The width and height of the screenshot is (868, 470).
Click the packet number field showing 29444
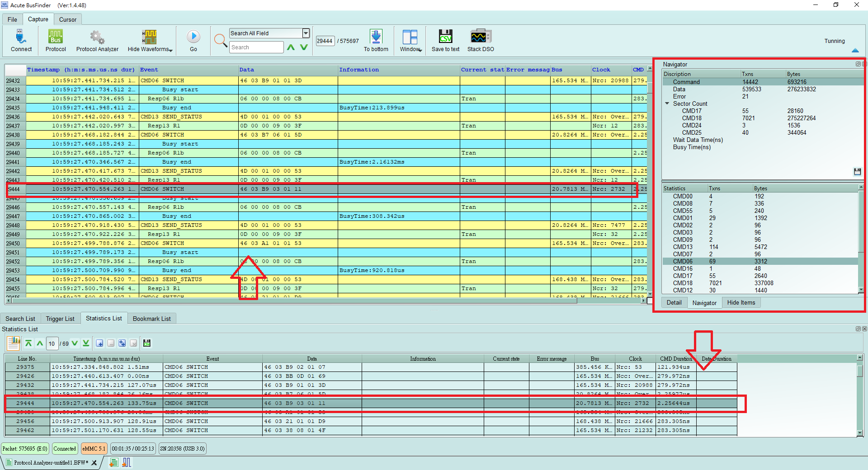coord(325,41)
